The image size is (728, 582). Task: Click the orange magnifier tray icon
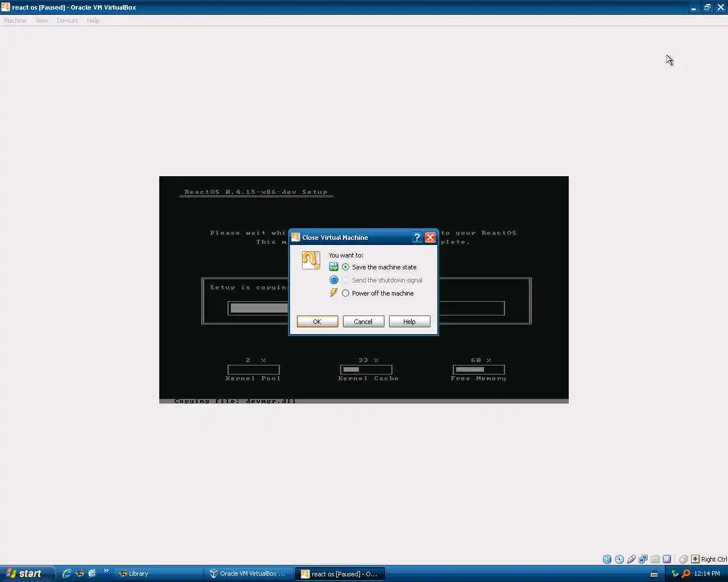pos(686,573)
